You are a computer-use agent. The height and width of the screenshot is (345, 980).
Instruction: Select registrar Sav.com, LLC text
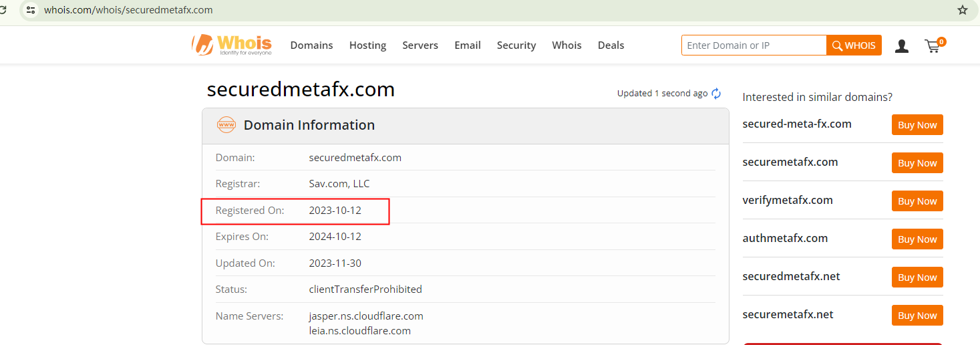(339, 183)
